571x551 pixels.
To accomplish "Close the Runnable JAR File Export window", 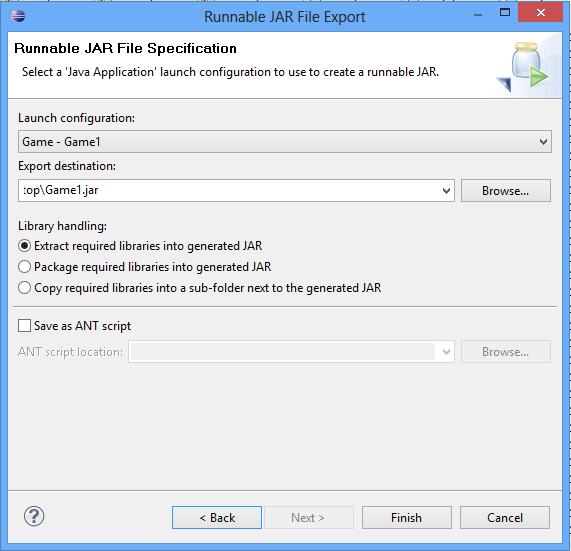I will click(x=541, y=13).
